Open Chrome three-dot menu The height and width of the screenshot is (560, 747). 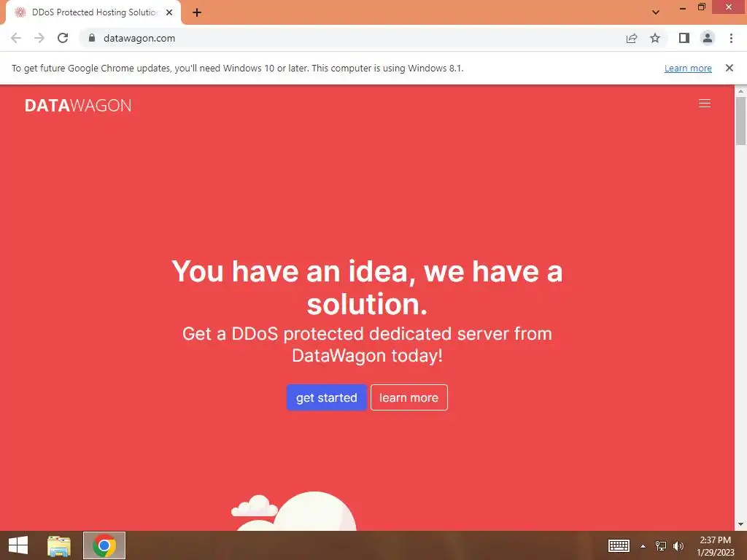click(x=731, y=38)
